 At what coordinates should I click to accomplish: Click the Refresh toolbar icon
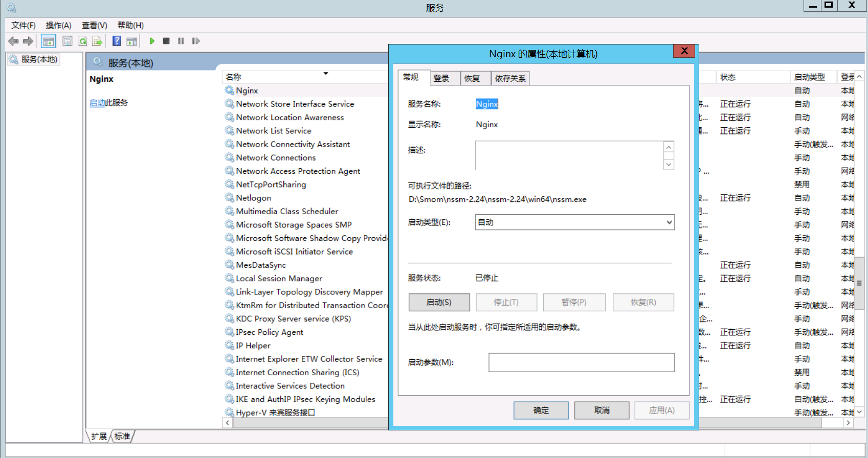(83, 41)
